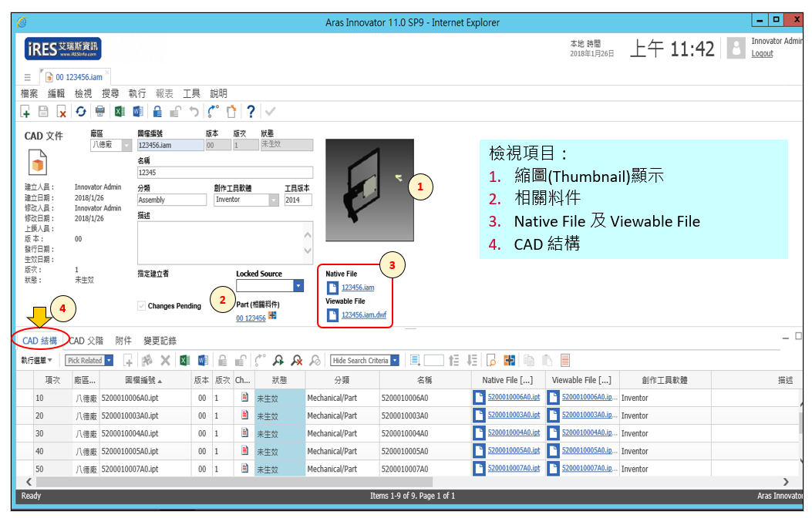Switch to the 附件 tab
The width and height of the screenshot is (812, 518).
click(x=123, y=341)
